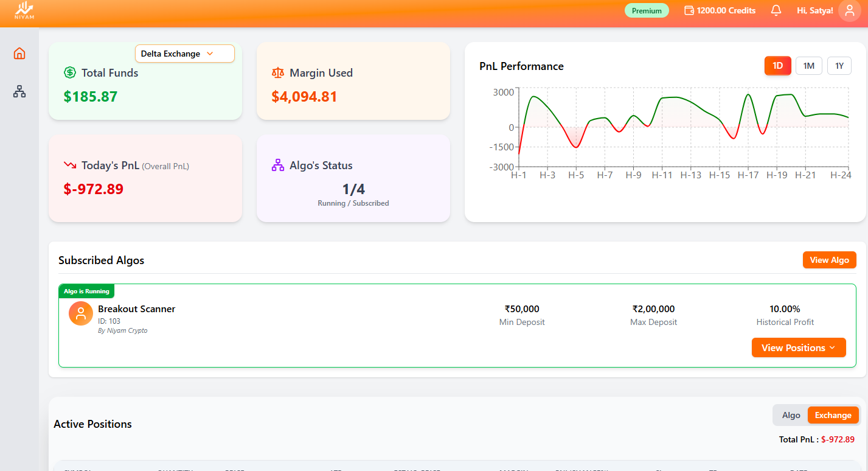Image resolution: width=868 pixels, height=471 pixels.
Task: Click the notification bell icon
Action: click(x=776, y=11)
